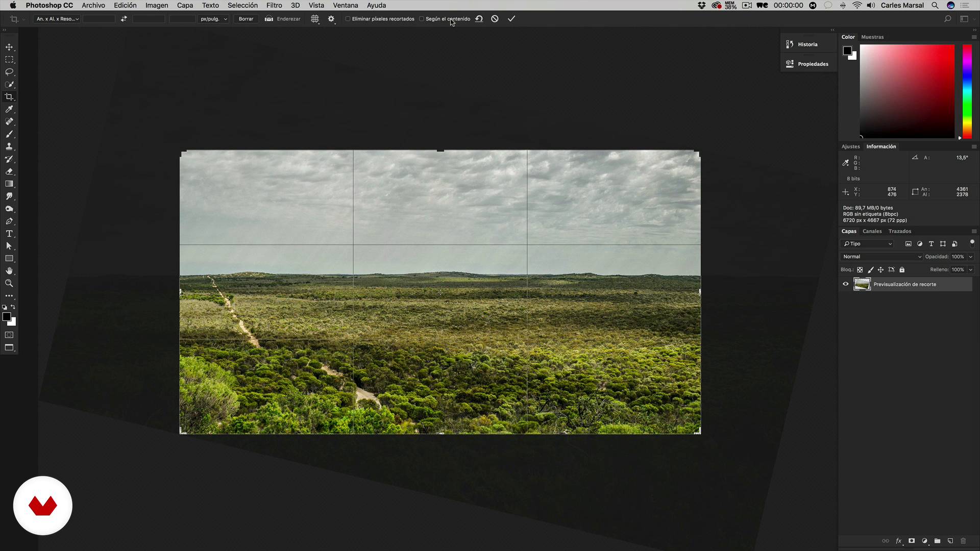
Task: Click foreground color swatch in toolbar
Action: pyautogui.click(x=7, y=317)
